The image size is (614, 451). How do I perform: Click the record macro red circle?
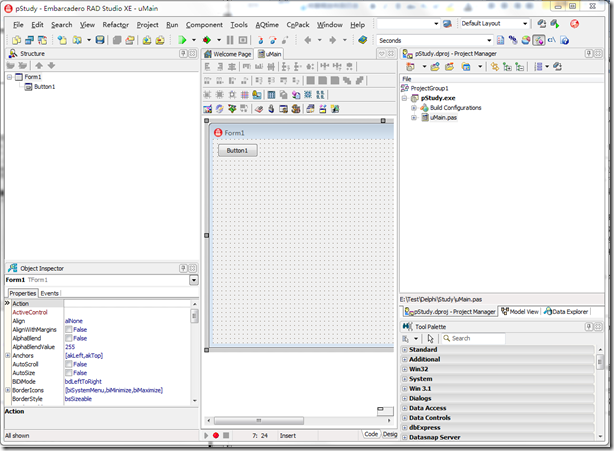tap(216, 435)
